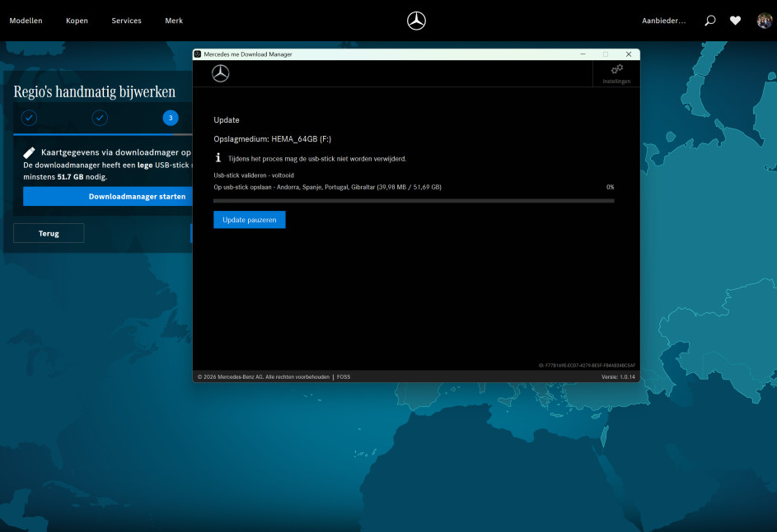Viewport: 777px width, 532px height.
Task: Click 'Tijdens het proces' warning text
Action: tap(317, 159)
